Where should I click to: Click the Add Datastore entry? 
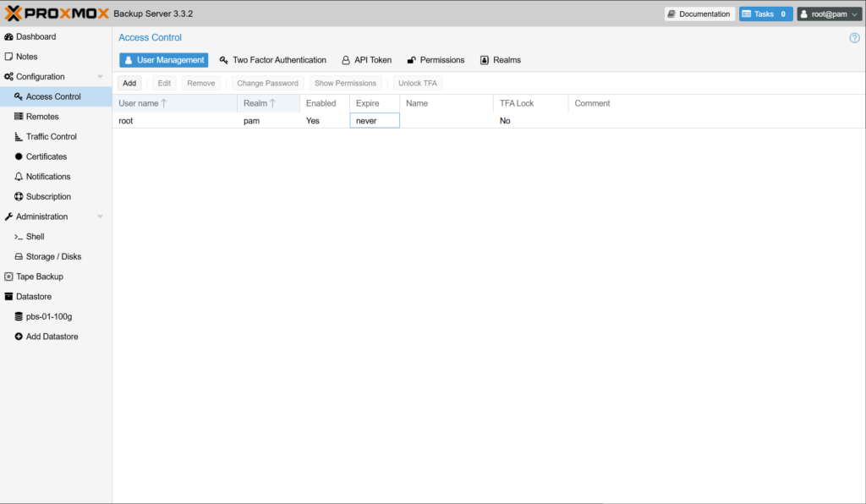pyautogui.click(x=52, y=337)
